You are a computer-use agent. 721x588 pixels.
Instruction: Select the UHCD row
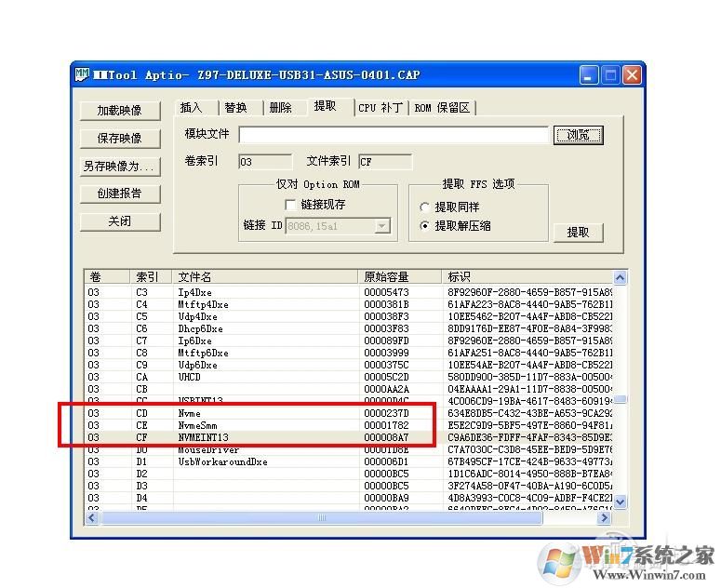tap(349, 377)
